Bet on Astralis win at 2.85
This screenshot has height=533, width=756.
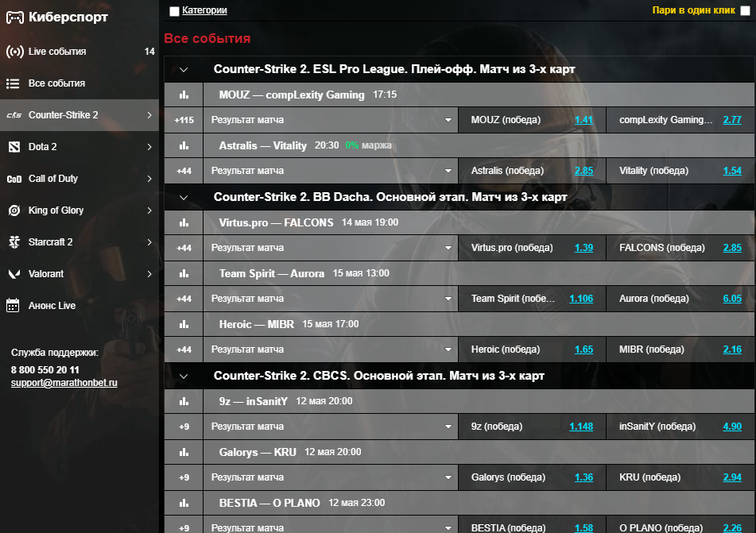coord(583,171)
